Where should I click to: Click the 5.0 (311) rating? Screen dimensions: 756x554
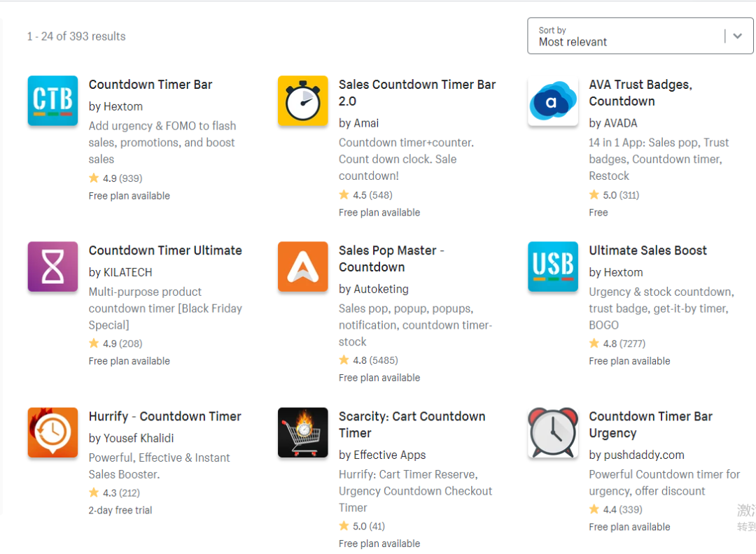click(x=614, y=195)
